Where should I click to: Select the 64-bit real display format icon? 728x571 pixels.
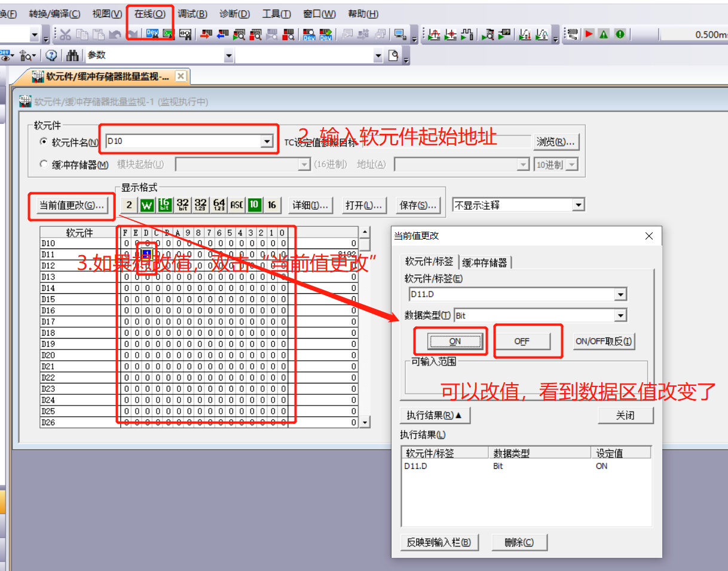point(219,205)
